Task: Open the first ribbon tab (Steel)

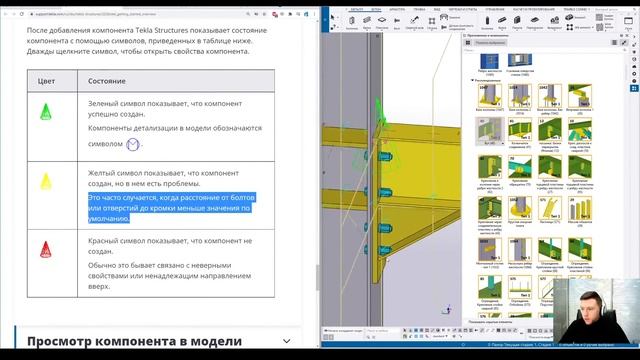Action: point(357,9)
